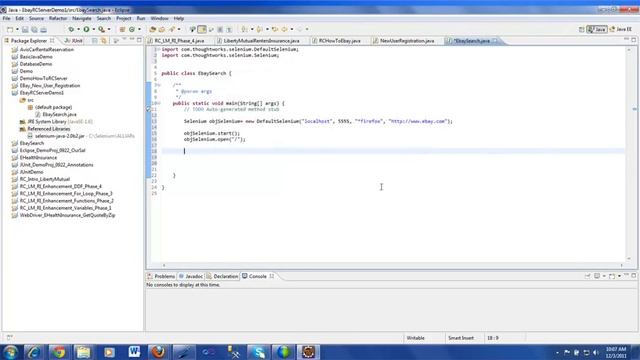This screenshot has width=640, height=360.
Task: Open the Debug dropdown arrow
Action: [78, 29]
